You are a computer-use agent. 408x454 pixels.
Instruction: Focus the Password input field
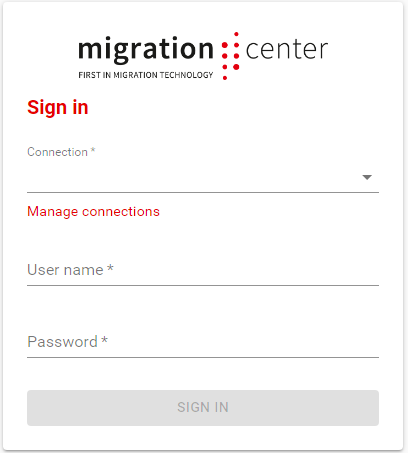point(203,342)
